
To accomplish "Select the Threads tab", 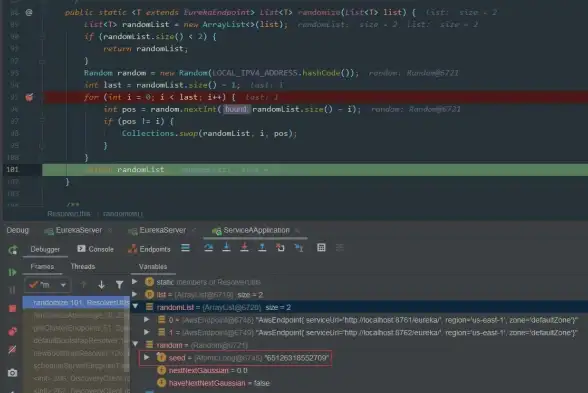I will click(83, 267).
